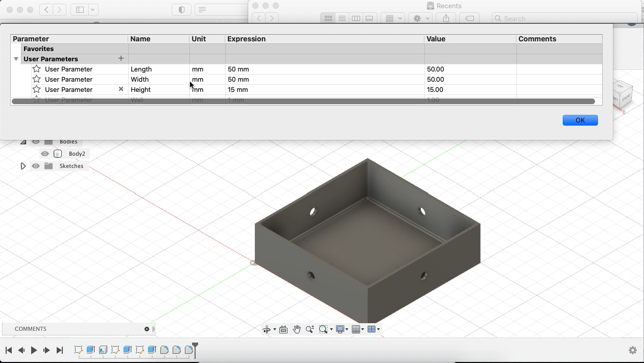Click Finder edit tags icon

click(469, 18)
